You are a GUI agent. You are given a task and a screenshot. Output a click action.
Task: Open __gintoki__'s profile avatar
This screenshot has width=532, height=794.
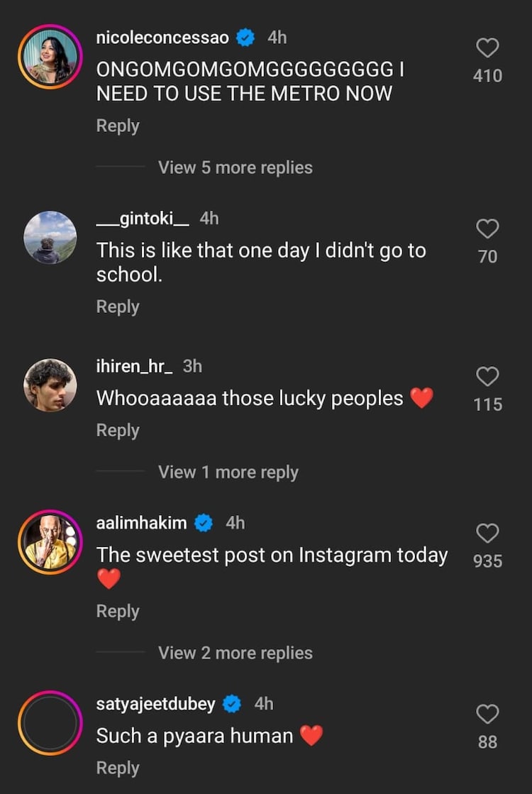coord(50,237)
